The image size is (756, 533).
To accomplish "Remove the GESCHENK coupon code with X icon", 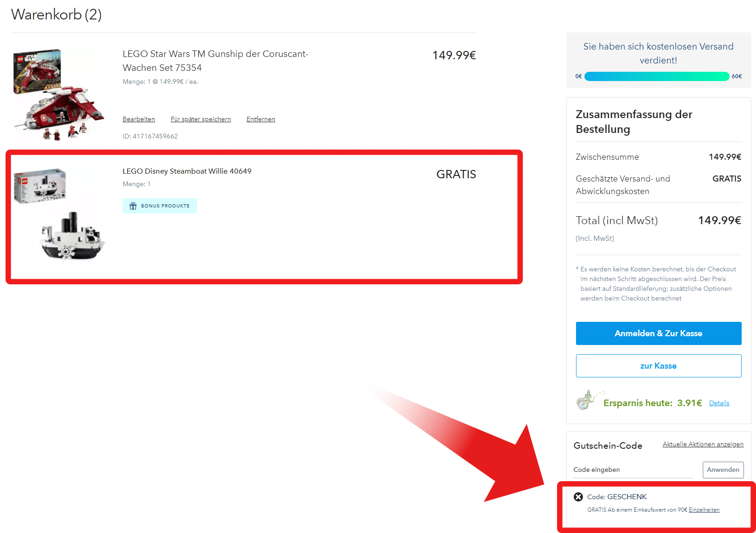I will [x=578, y=497].
